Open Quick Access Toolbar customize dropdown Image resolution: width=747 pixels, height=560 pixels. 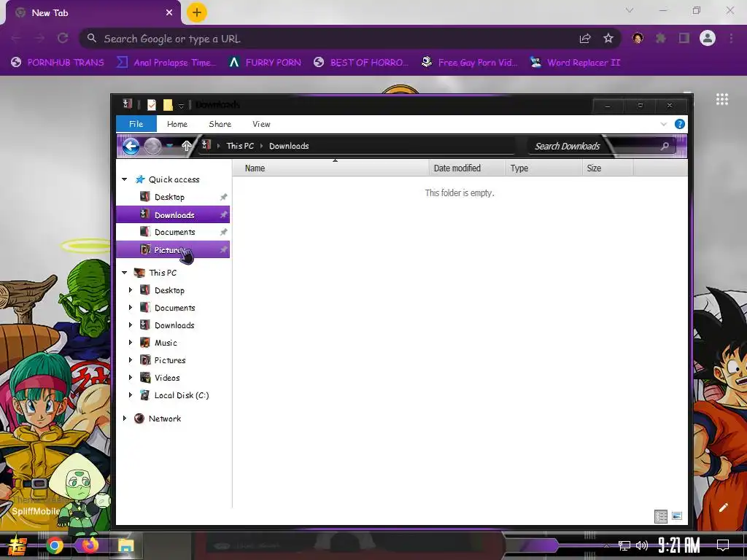(181, 105)
